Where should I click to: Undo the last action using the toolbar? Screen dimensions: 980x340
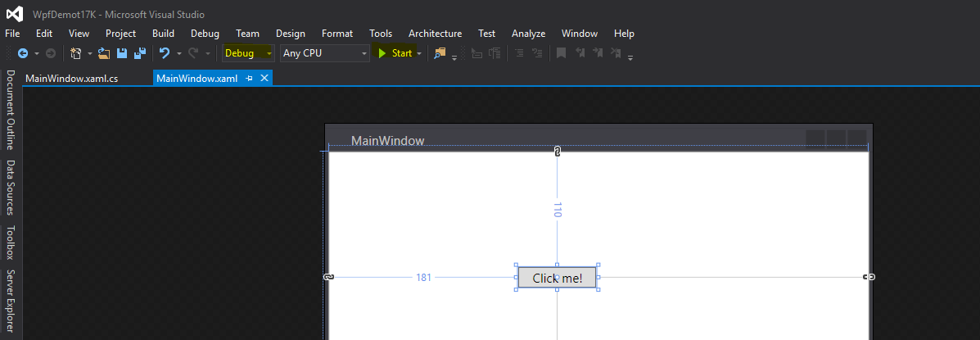165,53
